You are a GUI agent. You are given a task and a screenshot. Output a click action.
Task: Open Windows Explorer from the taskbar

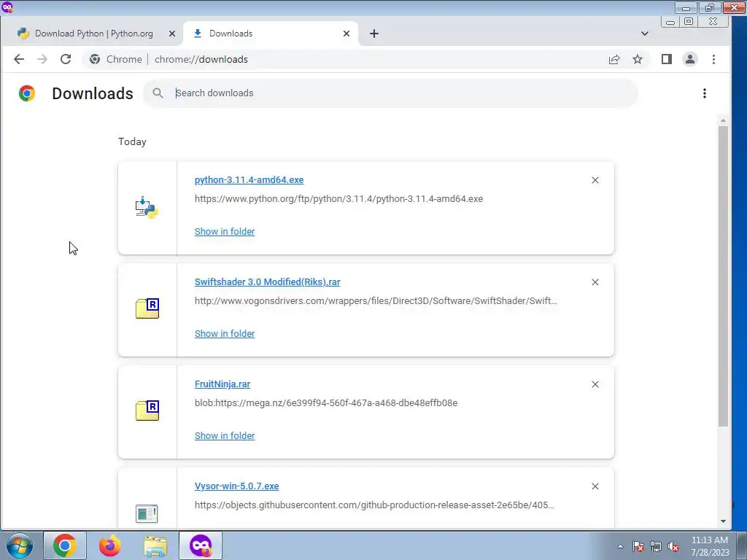155,546
